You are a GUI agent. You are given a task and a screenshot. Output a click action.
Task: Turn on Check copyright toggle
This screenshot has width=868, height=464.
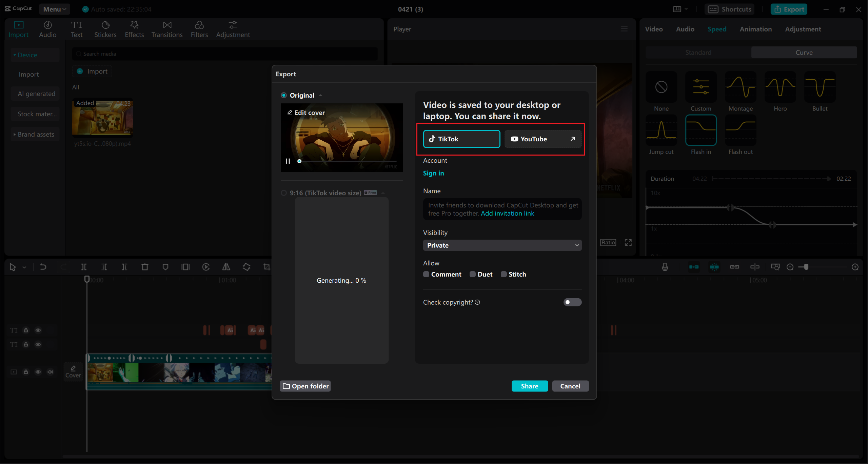point(572,302)
